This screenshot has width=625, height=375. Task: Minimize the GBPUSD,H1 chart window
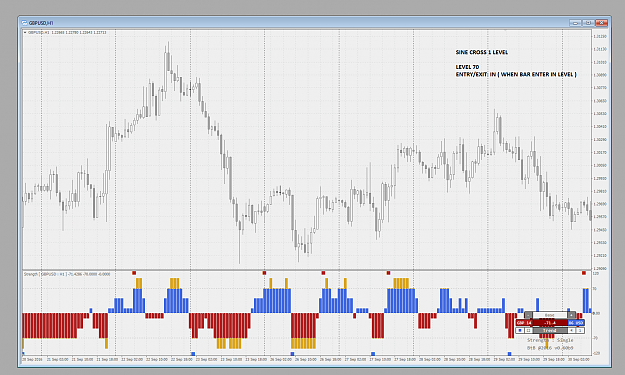click(575, 23)
